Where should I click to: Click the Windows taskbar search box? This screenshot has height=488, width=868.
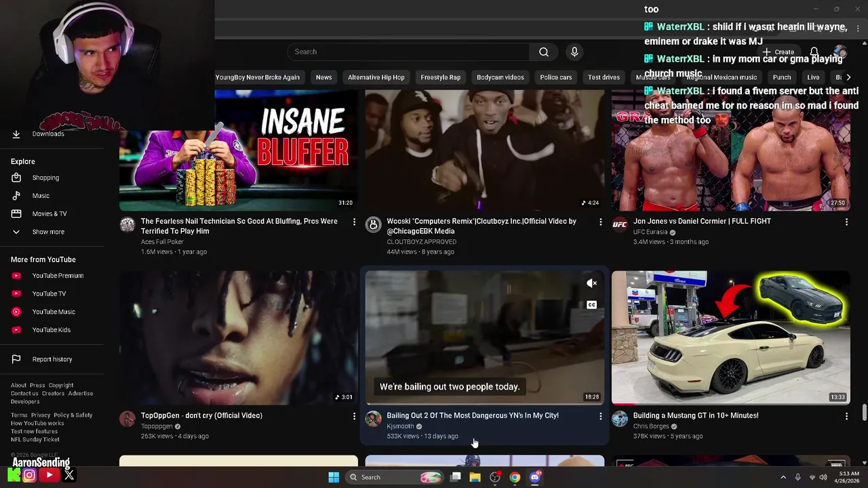click(395, 477)
